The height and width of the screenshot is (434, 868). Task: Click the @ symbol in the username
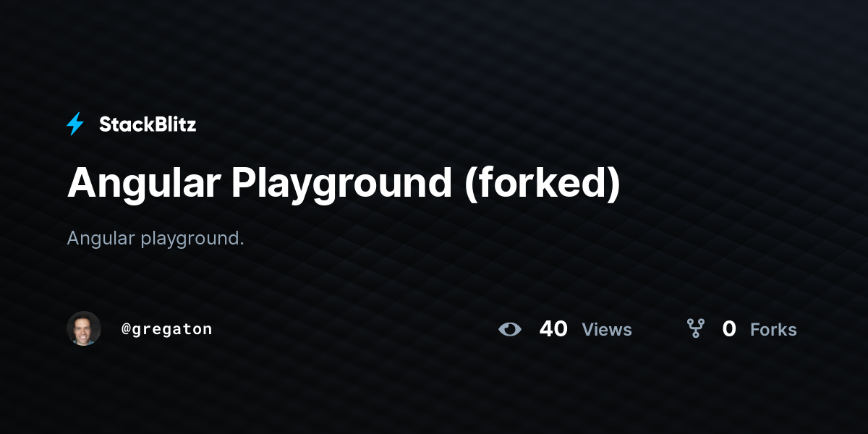coord(126,329)
